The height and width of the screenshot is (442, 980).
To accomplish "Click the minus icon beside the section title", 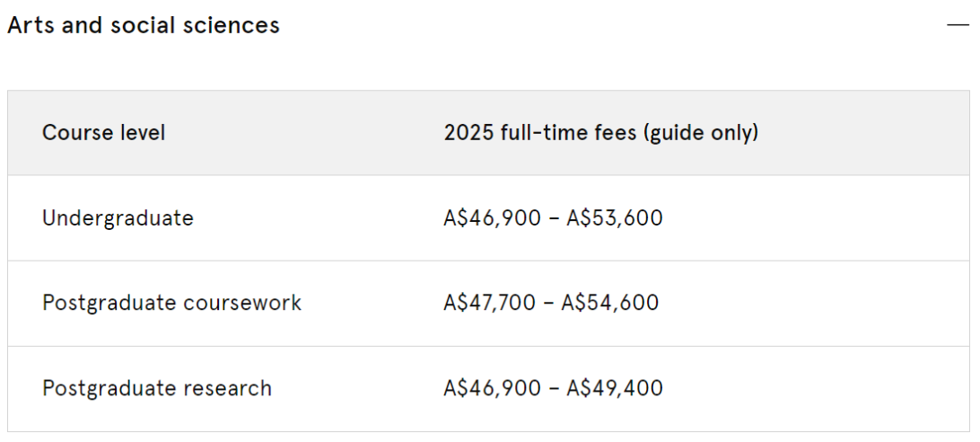I will click(x=958, y=25).
